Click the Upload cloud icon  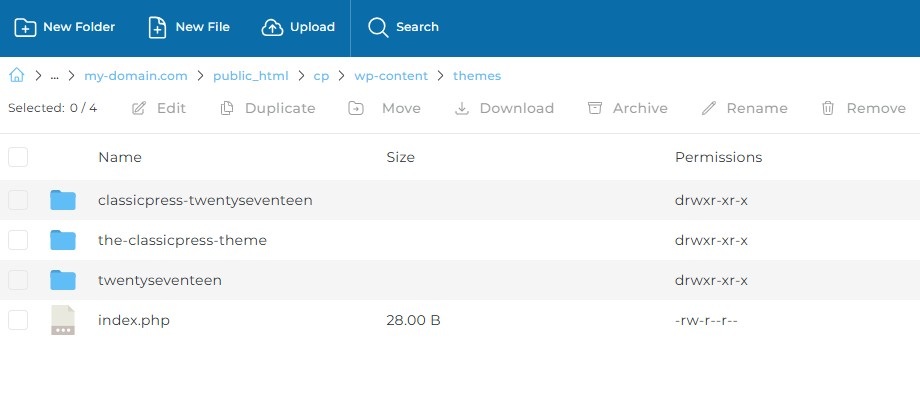pos(272,27)
